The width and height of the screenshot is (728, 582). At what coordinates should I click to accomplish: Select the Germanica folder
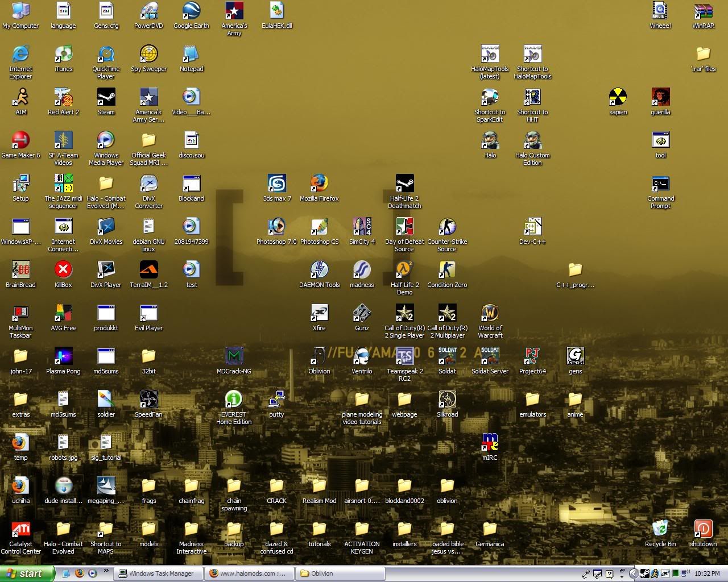click(490, 534)
